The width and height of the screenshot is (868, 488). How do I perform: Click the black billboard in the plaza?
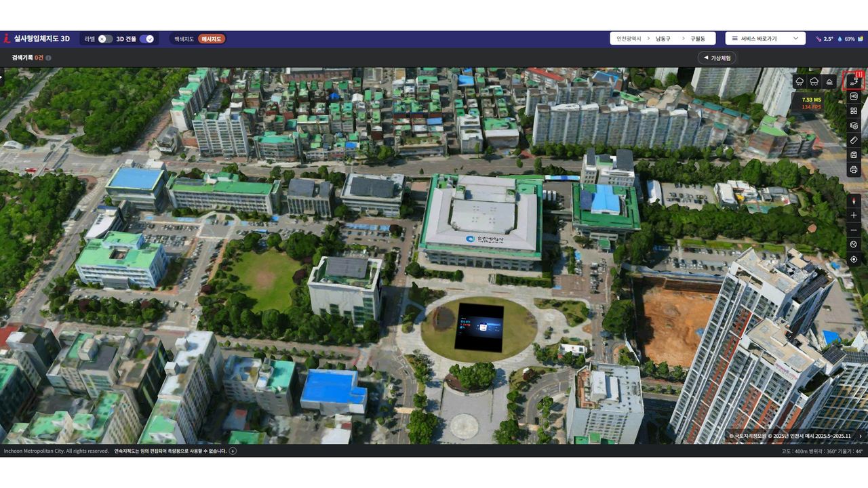tap(479, 327)
